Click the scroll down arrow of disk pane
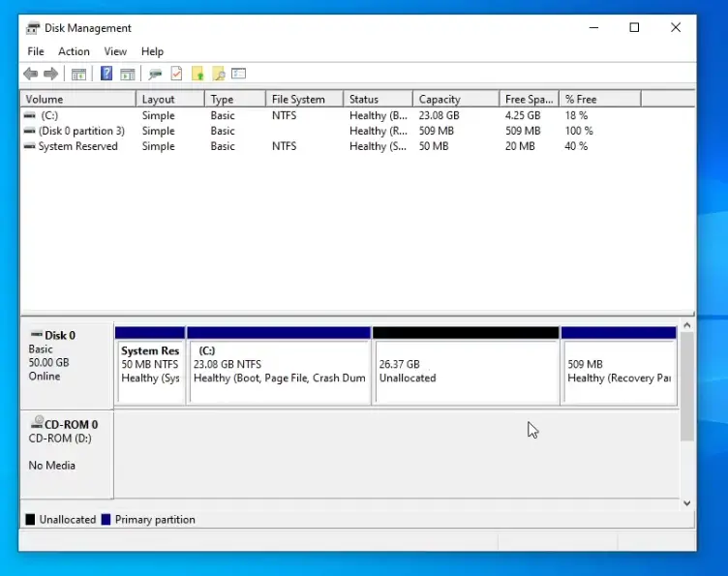 point(687,503)
